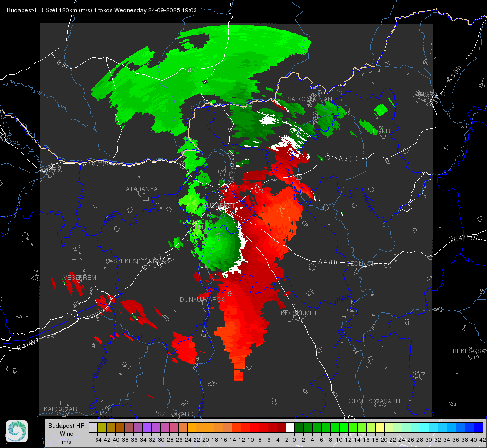Screen dimensions: 487x448
Task: Click the SZEKESFEHERVAR city label
Action: click(x=141, y=261)
